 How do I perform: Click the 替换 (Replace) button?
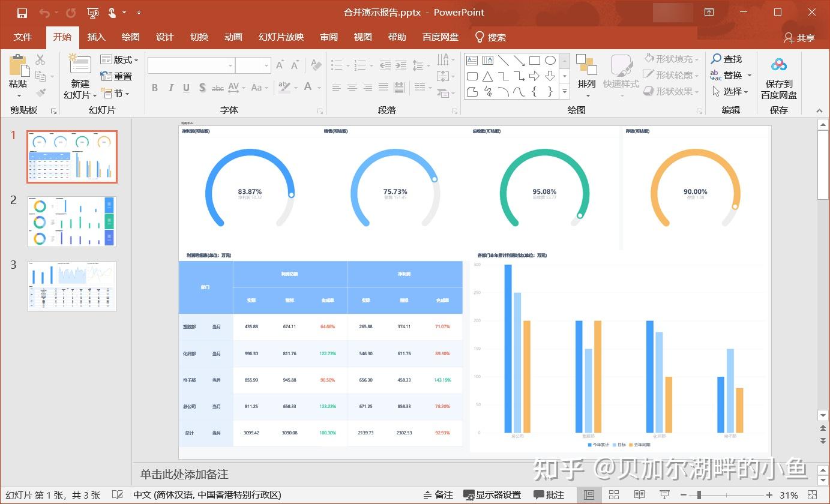coord(731,75)
